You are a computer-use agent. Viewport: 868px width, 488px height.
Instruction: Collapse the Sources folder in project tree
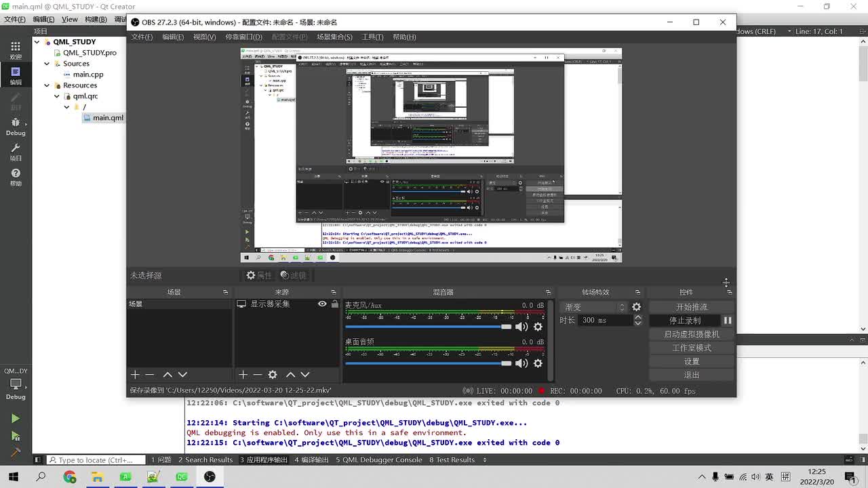tap(47, 64)
